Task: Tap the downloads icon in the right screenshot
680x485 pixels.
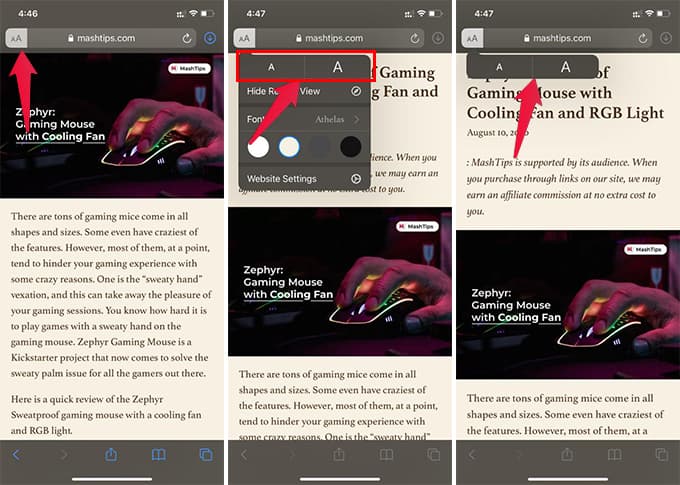Action: pos(666,38)
